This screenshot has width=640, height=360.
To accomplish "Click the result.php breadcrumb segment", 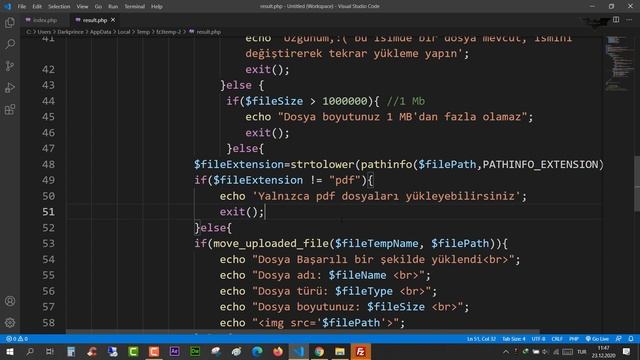I will [205, 32].
